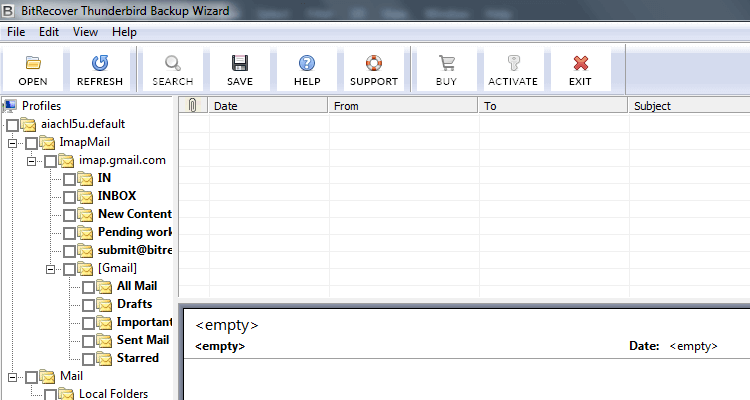Click the ACTIVATE key icon
Viewport: 750px width, 400px height.
[513, 63]
